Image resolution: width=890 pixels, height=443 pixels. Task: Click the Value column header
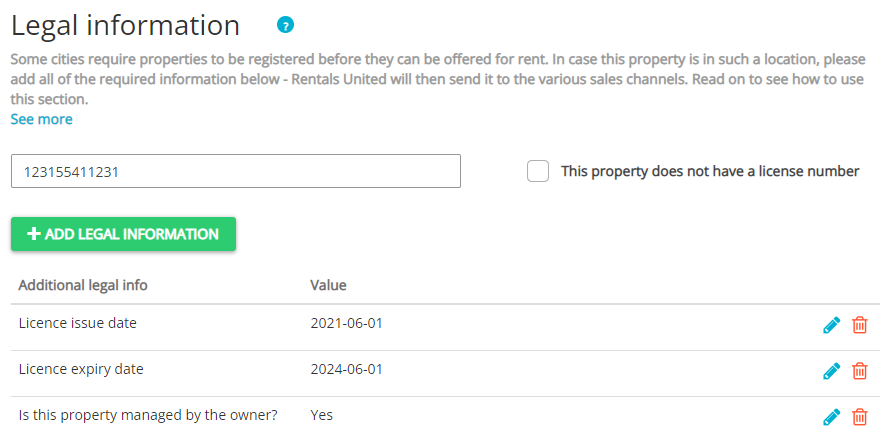point(328,285)
